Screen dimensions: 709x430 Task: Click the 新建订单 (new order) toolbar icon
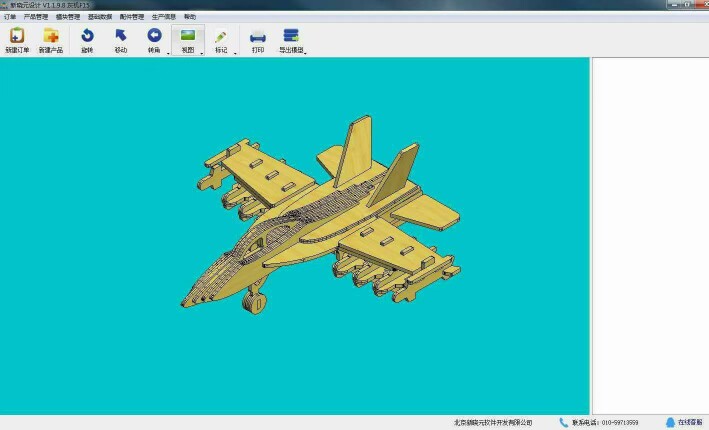pos(17,35)
